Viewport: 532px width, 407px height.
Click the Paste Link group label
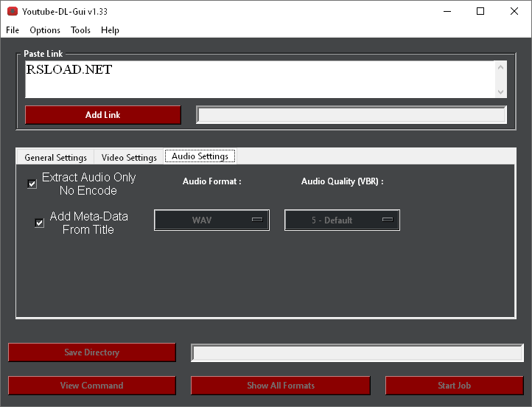(43, 54)
